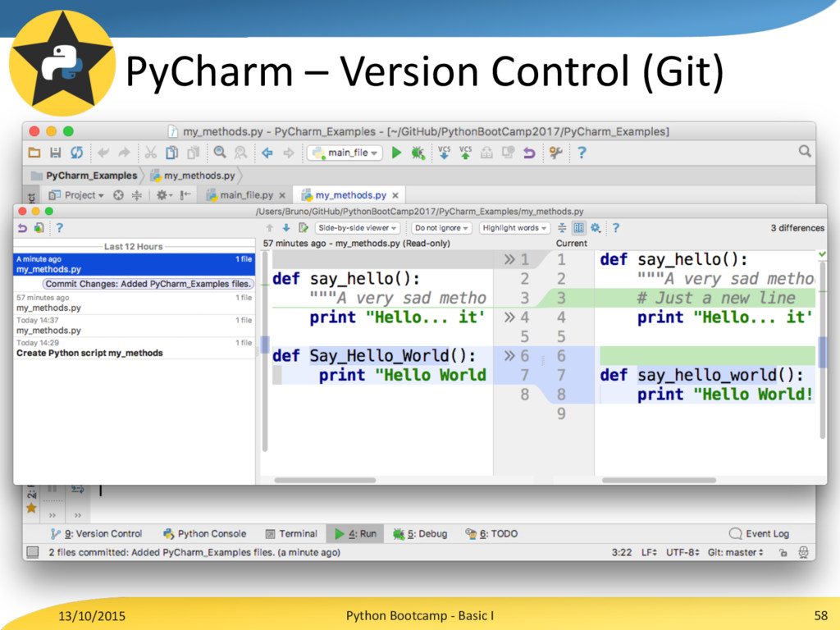Run main_file with the green play button
Viewport: 840px width, 630px height.
(x=396, y=153)
